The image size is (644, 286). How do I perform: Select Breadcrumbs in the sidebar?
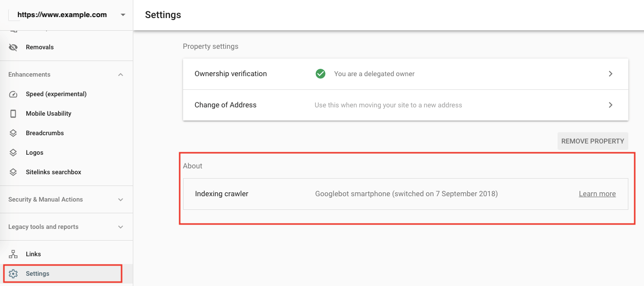click(x=66, y=133)
